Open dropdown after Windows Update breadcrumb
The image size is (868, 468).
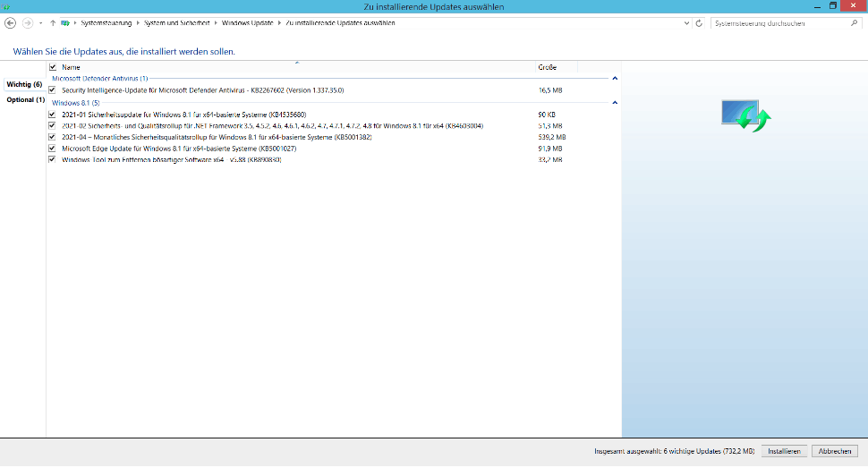(x=279, y=23)
